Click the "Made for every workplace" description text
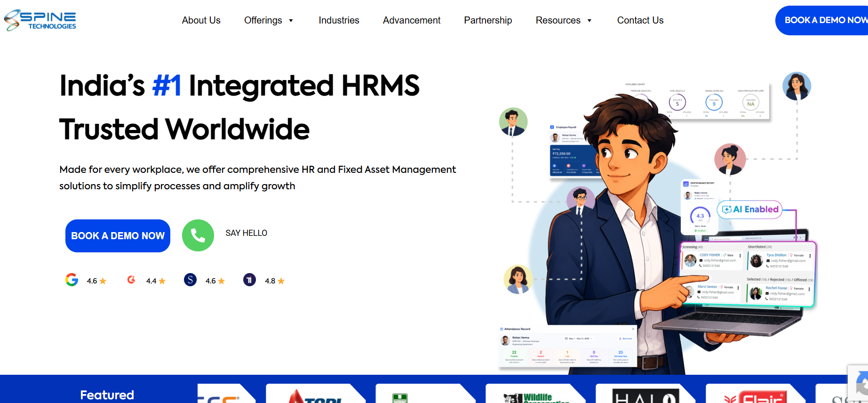This screenshot has height=403, width=868. pyautogui.click(x=257, y=177)
